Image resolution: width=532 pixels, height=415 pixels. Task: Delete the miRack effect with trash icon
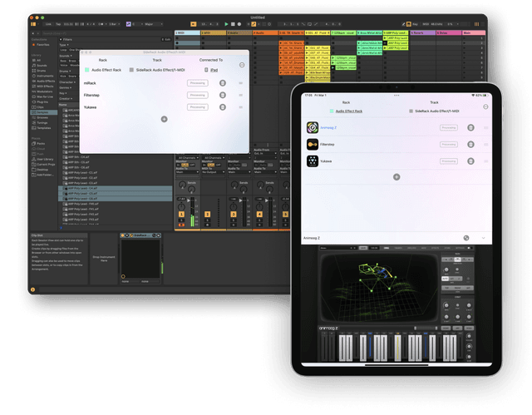[223, 84]
